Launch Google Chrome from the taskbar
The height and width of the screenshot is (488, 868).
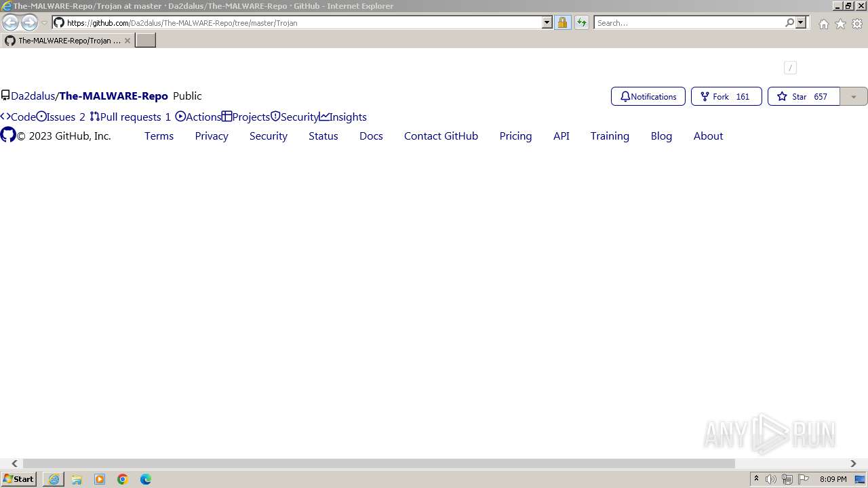coord(123,479)
